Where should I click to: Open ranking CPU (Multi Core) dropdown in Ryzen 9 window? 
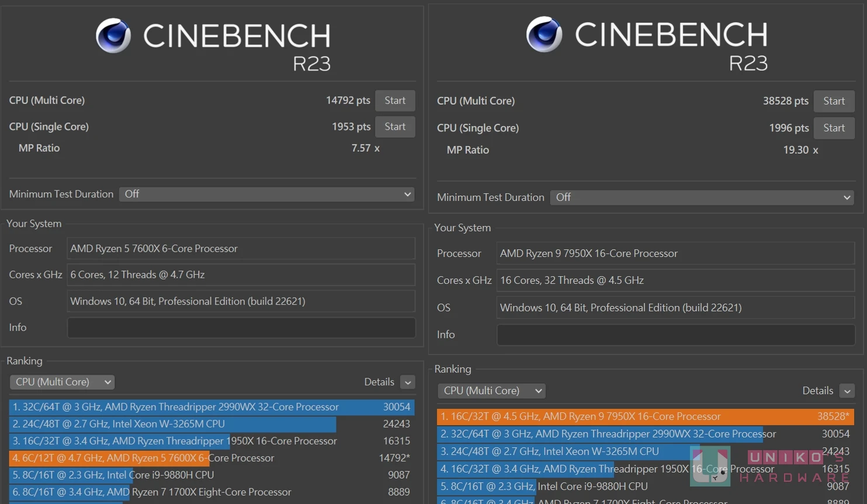click(x=491, y=391)
